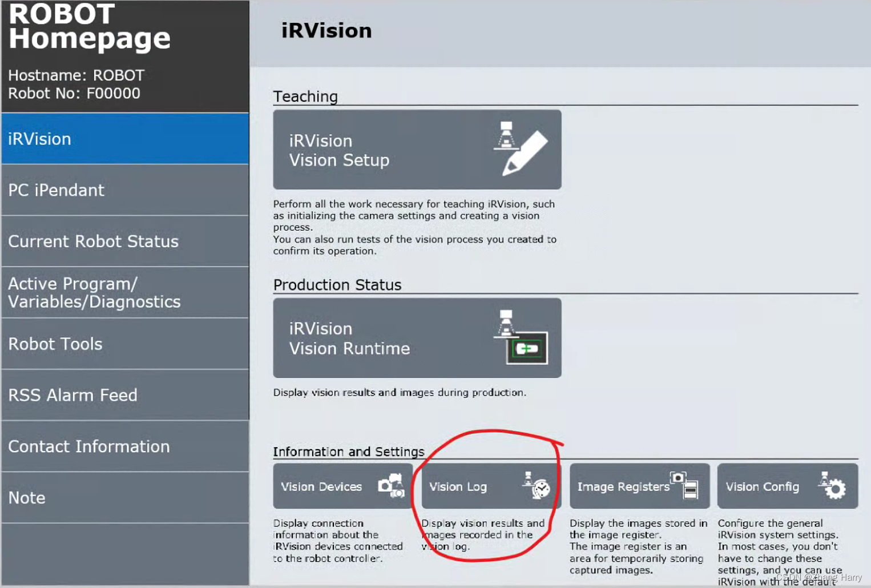Click the 'Hostname: ROBOT' text
Image resolution: width=871 pixels, height=588 pixels.
click(76, 75)
